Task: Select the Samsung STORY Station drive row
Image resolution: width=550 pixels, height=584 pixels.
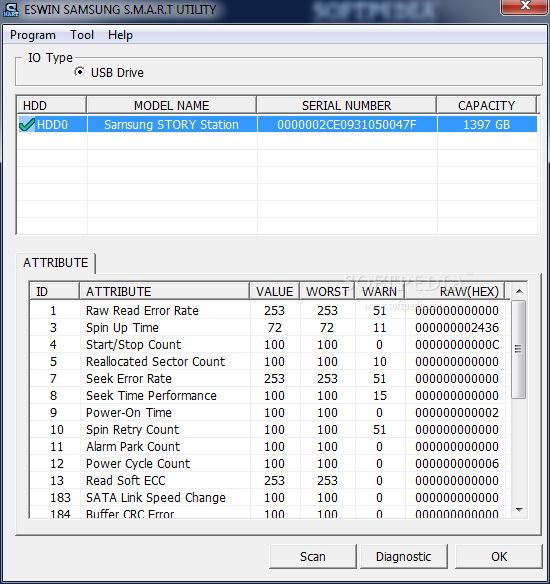Action: [277, 124]
